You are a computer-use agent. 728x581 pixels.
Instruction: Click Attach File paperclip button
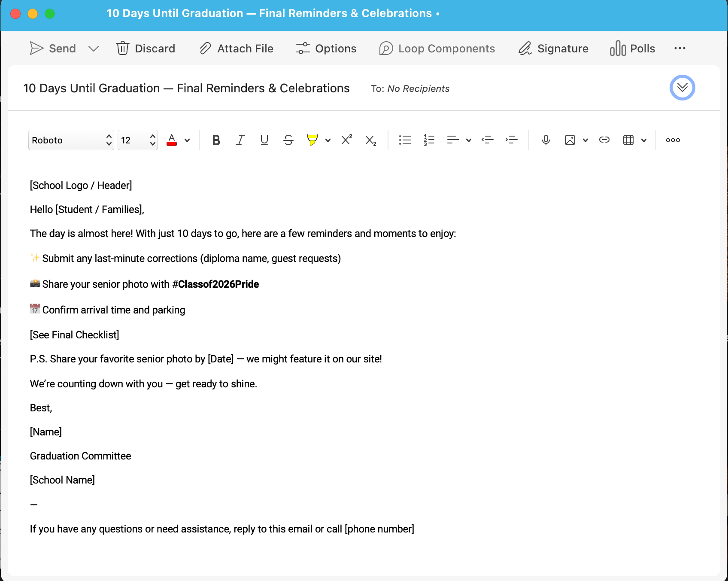pyautogui.click(x=236, y=49)
